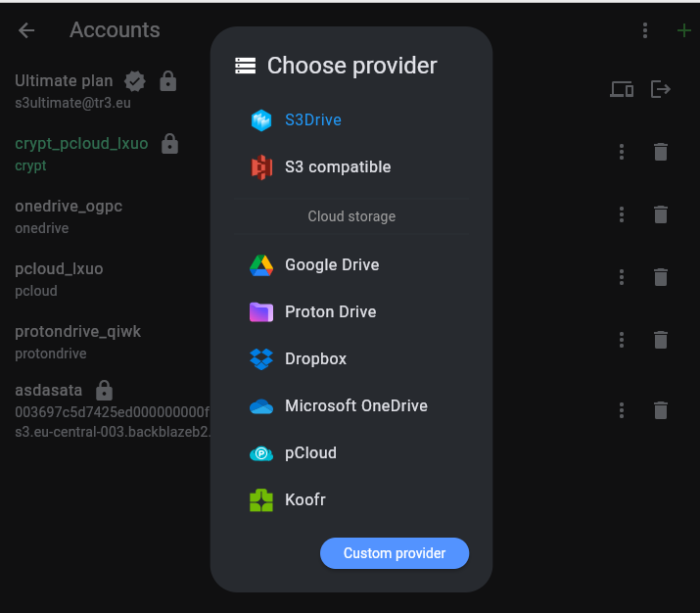Screen dimensions: 700x613
Task: Click the Microsoft OneDrive cloud icon
Action: pyautogui.click(x=261, y=406)
